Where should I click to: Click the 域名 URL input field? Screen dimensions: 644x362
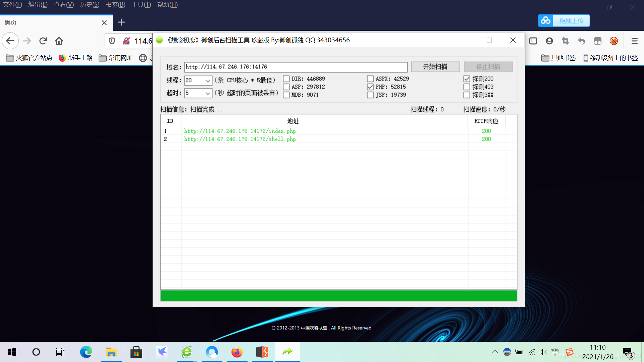296,67
